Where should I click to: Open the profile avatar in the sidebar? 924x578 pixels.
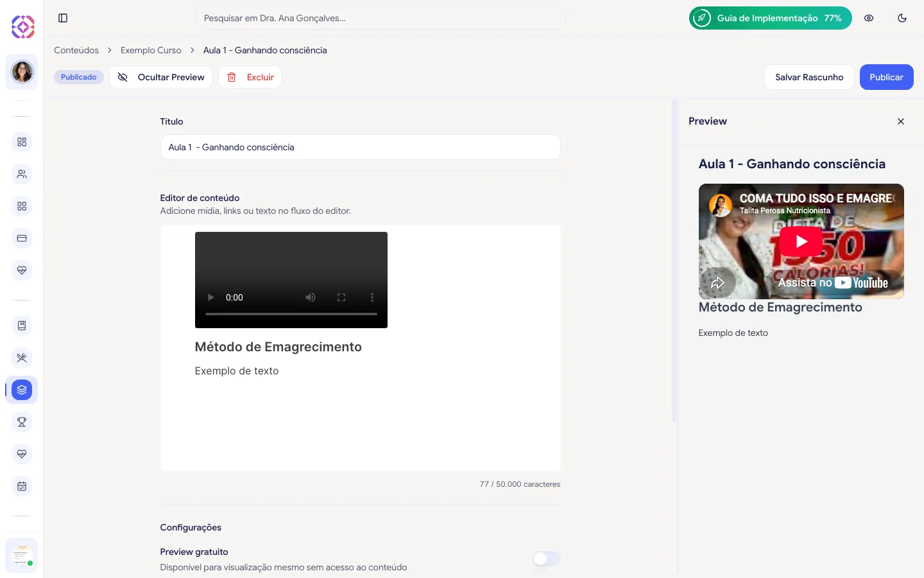pos(22,72)
